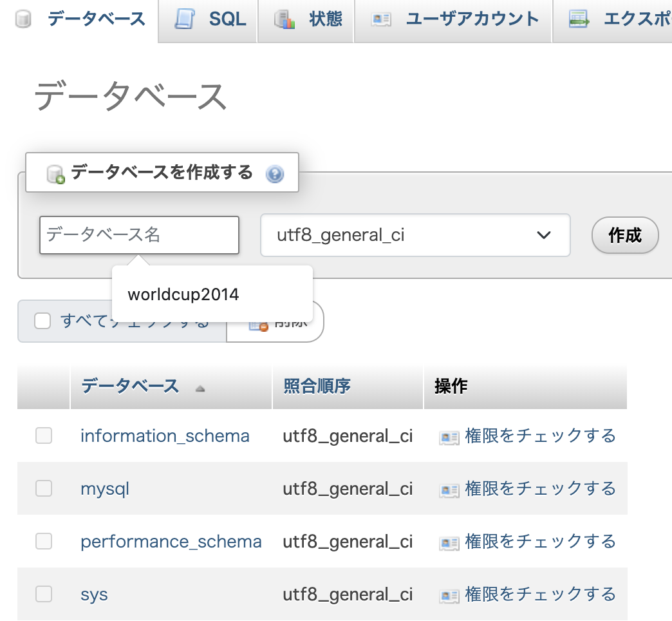The width and height of the screenshot is (672, 621).
Task: Open the performance_schema database link
Action: [171, 541]
